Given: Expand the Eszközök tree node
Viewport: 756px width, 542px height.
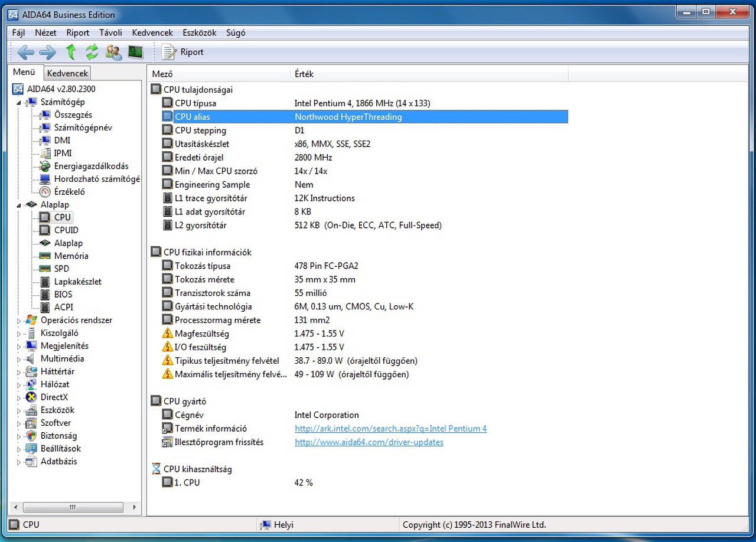Looking at the screenshot, I should click(19, 410).
